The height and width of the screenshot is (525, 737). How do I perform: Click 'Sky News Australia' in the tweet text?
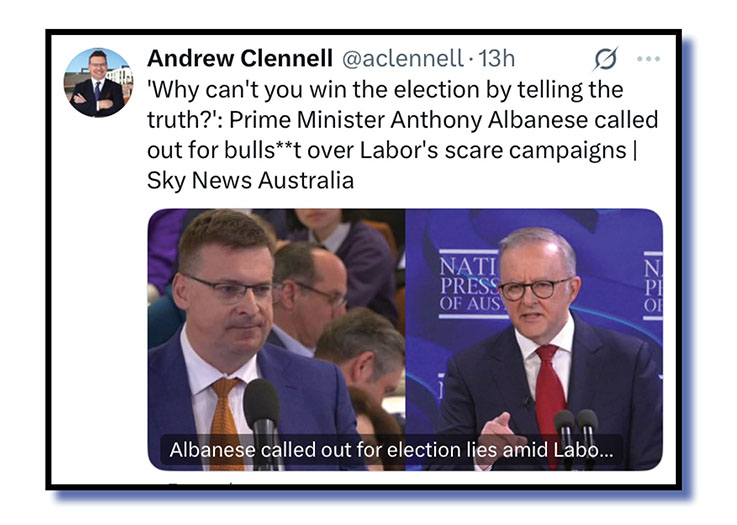click(x=251, y=180)
